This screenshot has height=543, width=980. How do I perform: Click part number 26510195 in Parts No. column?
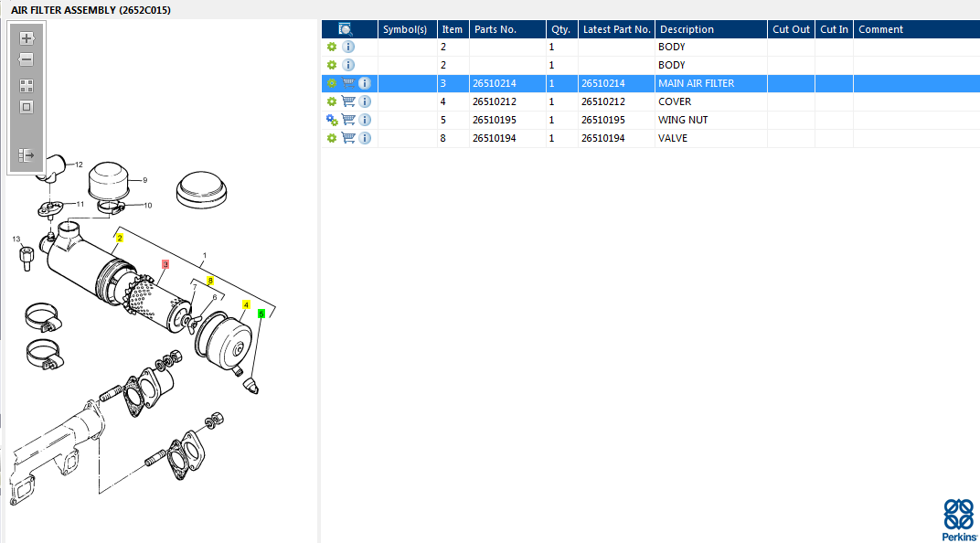click(x=495, y=120)
